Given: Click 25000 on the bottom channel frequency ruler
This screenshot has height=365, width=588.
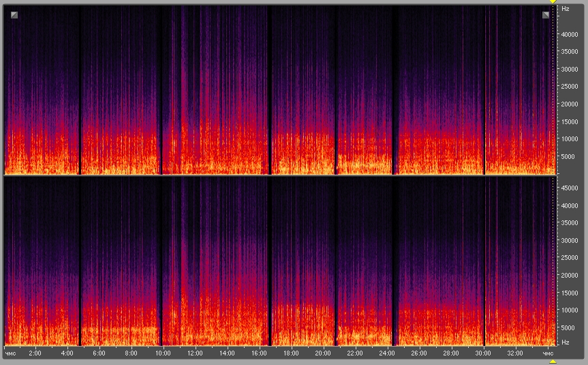Looking at the screenshot, I should [570, 258].
